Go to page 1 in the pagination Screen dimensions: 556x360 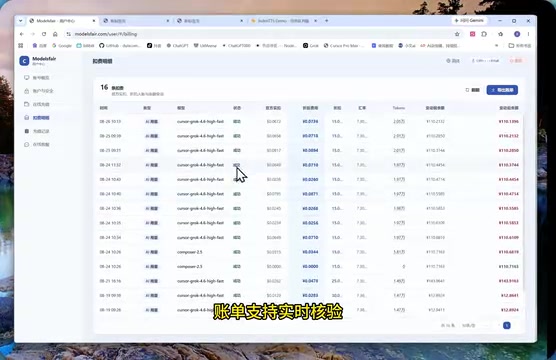click(507, 325)
